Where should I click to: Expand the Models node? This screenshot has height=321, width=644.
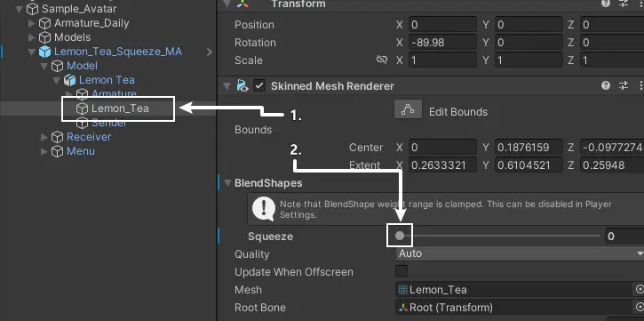pos(32,37)
